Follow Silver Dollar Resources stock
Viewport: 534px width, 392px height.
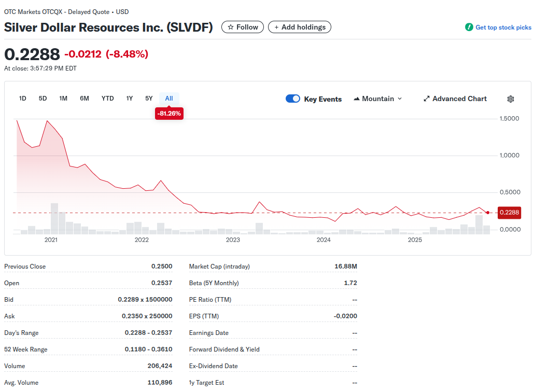click(243, 27)
